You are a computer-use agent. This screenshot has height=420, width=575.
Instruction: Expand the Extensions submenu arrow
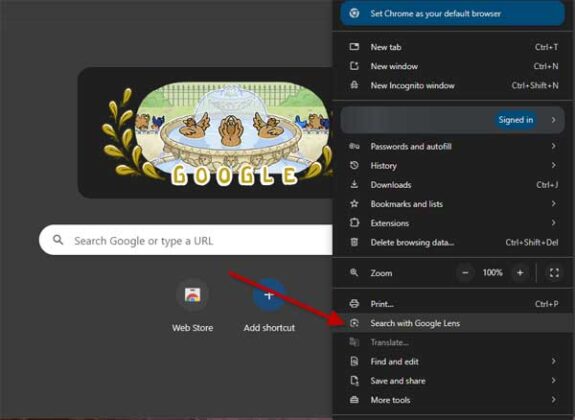[554, 222]
